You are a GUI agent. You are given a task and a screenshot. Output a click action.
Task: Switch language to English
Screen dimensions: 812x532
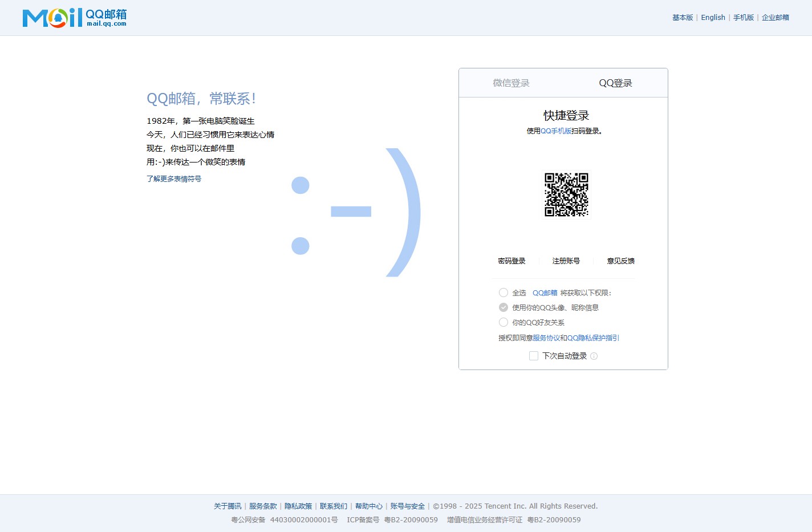point(713,18)
